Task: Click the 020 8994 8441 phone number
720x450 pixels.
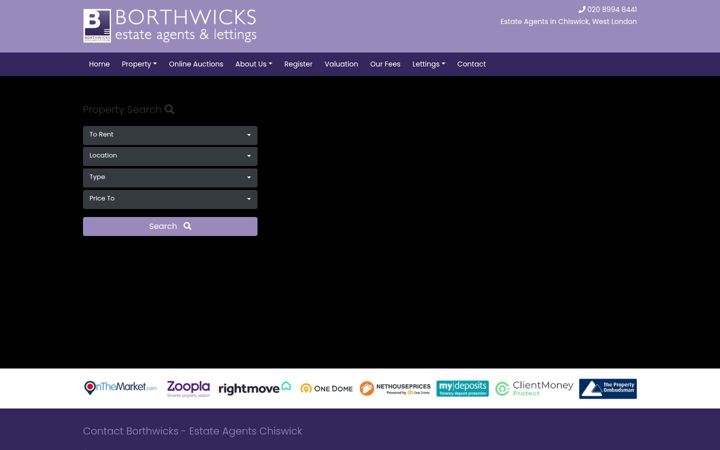Action: (608, 9)
